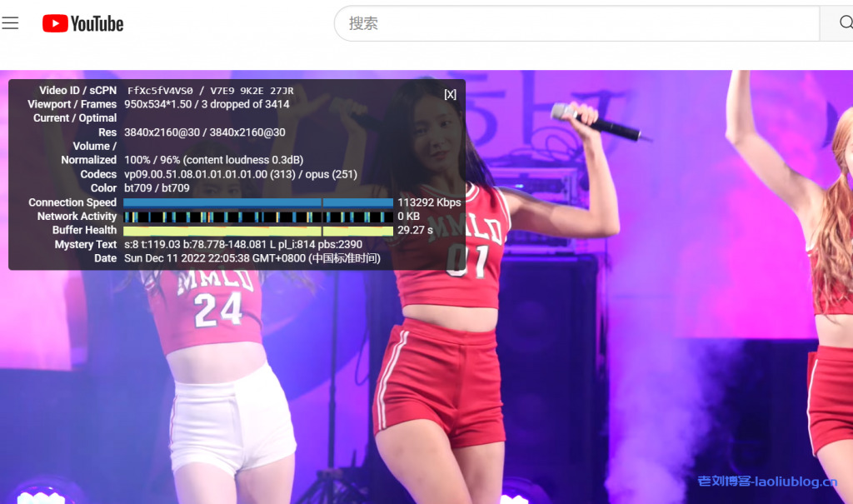This screenshot has height=504, width=853.
Task: Open the YouTube main menu (hamburger icon)
Action: (10, 22)
